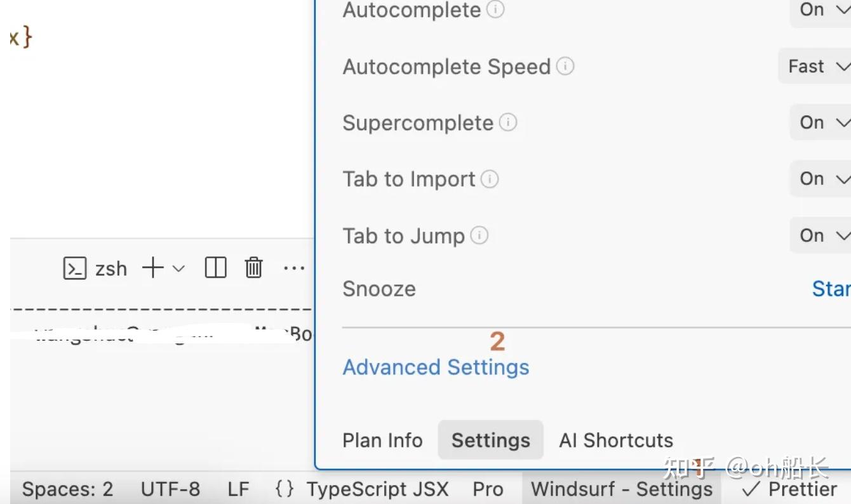
Task: Open terminal panel more actions menu
Action: pyautogui.click(x=294, y=269)
